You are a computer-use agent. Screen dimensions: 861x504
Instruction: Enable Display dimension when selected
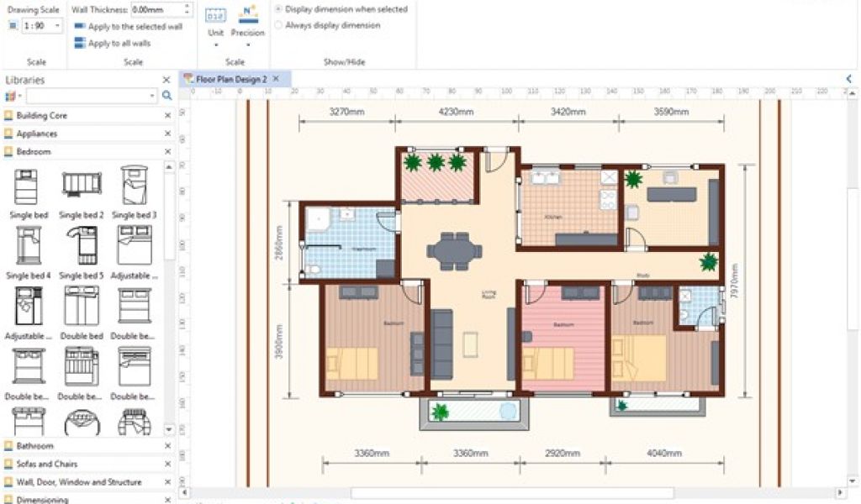279,9
